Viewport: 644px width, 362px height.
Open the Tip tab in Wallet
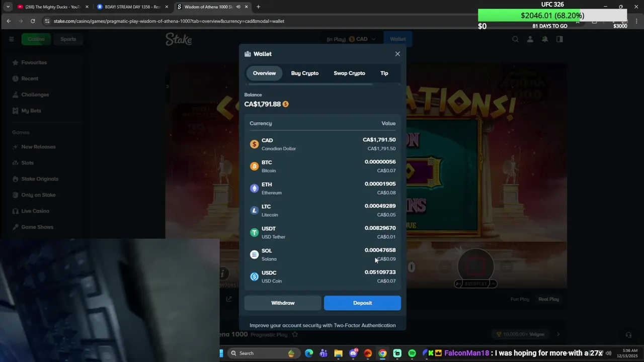[x=384, y=73]
